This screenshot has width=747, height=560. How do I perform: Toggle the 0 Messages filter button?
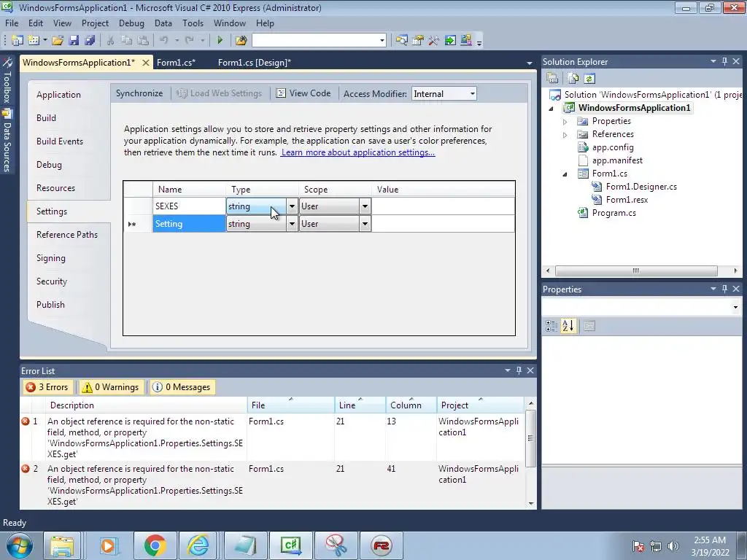[x=181, y=387]
